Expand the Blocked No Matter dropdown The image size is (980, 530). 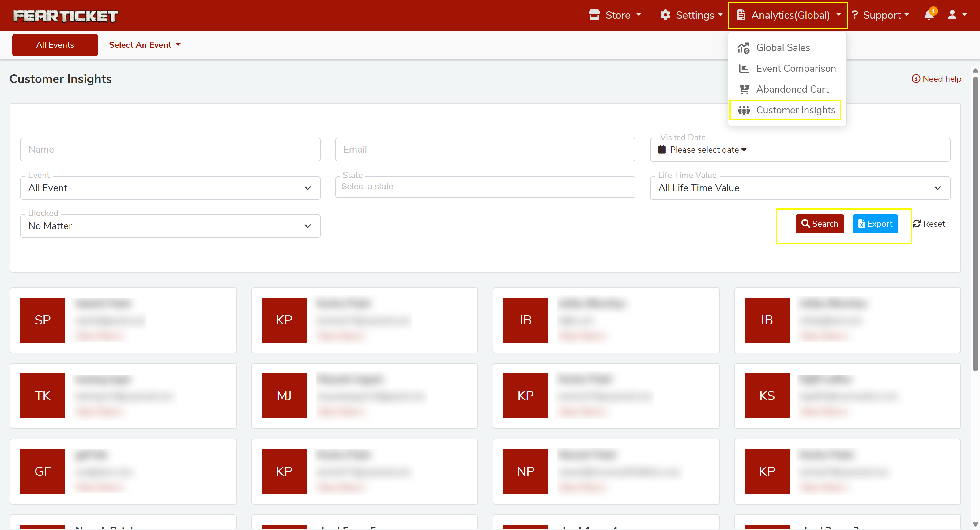[x=170, y=226]
